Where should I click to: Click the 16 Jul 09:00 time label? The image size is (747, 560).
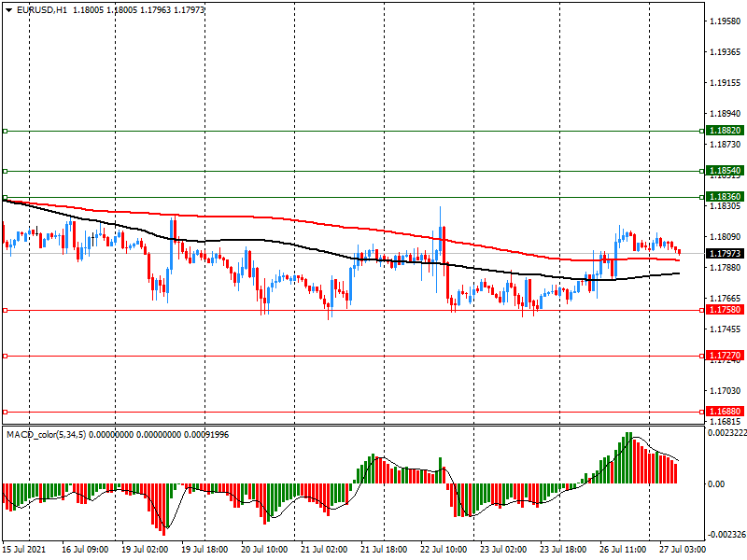85,550
